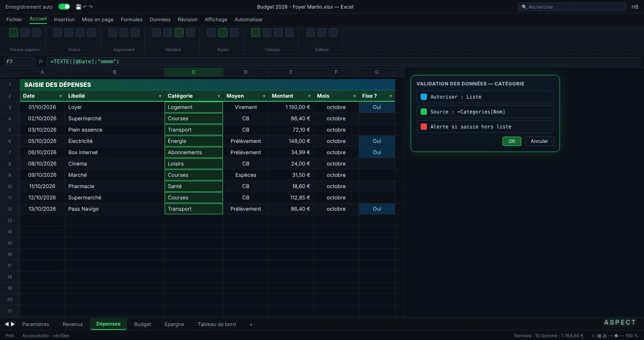This screenshot has width=644, height=340.
Task: Toggle Enregistrement auto switch
Action: [x=64, y=7]
